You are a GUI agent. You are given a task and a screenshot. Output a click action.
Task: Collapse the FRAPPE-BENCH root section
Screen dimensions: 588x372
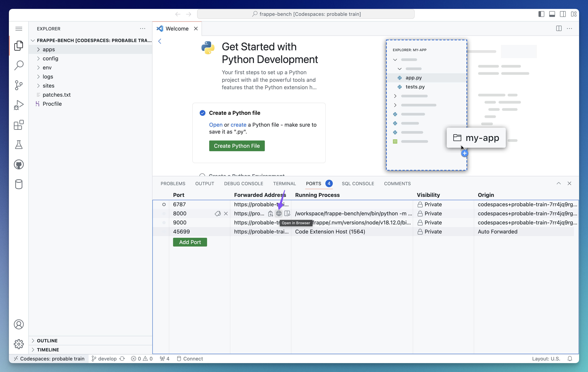point(90,40)
